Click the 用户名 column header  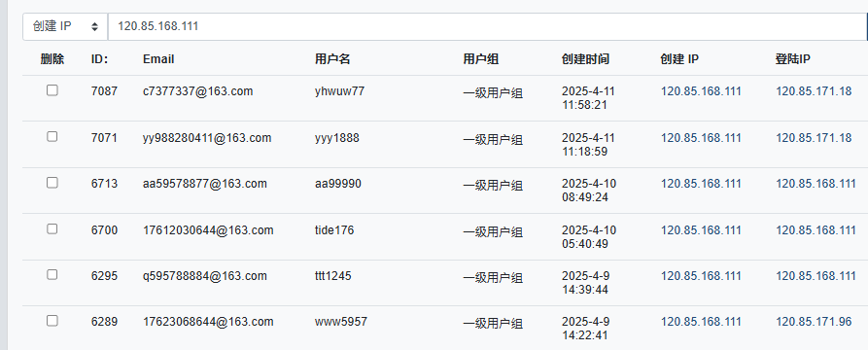[x=332, y=59]
